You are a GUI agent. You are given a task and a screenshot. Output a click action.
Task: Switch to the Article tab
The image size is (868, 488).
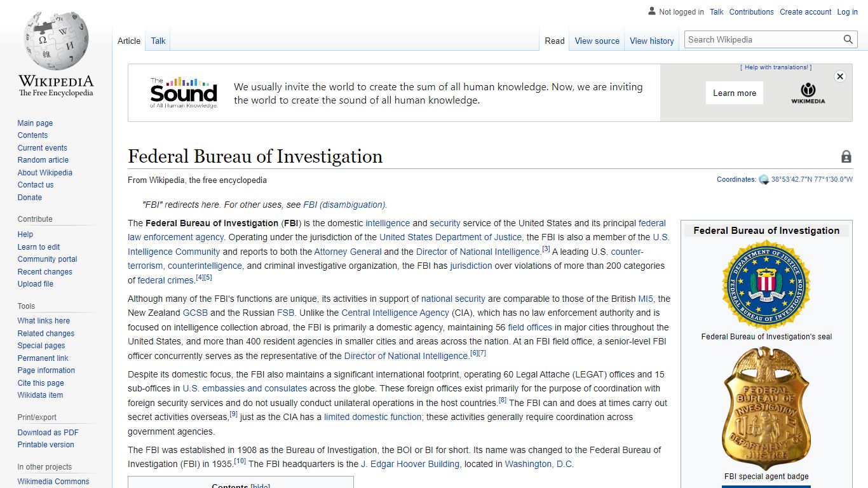(x=129, y=41)
